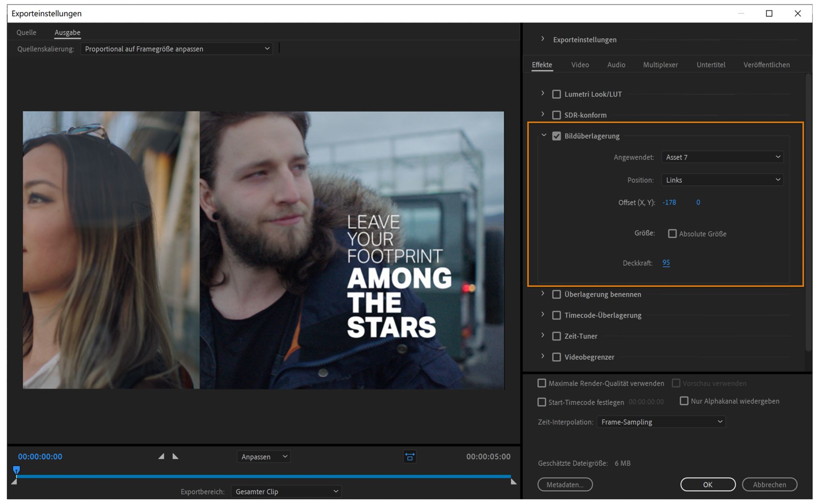Check Maximale Render-Qualität verwenden
The width and height of the screenshot is (820, 504).
pyautogui.click(x=542, y=383)
